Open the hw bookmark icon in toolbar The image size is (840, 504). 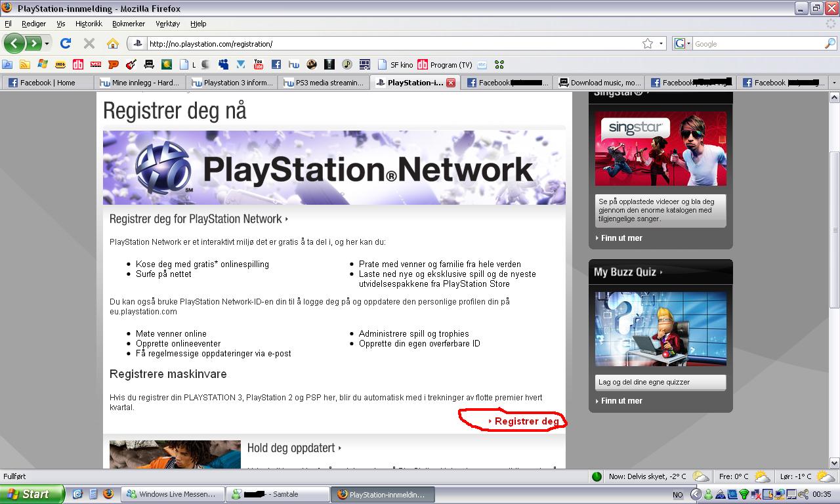pyautogui.click(x=293, y=64)
